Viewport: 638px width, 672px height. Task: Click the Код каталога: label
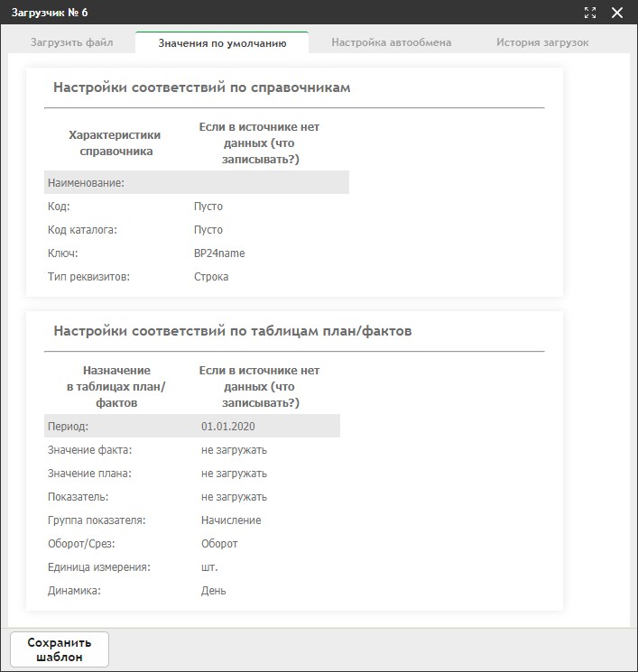point(82,230)
